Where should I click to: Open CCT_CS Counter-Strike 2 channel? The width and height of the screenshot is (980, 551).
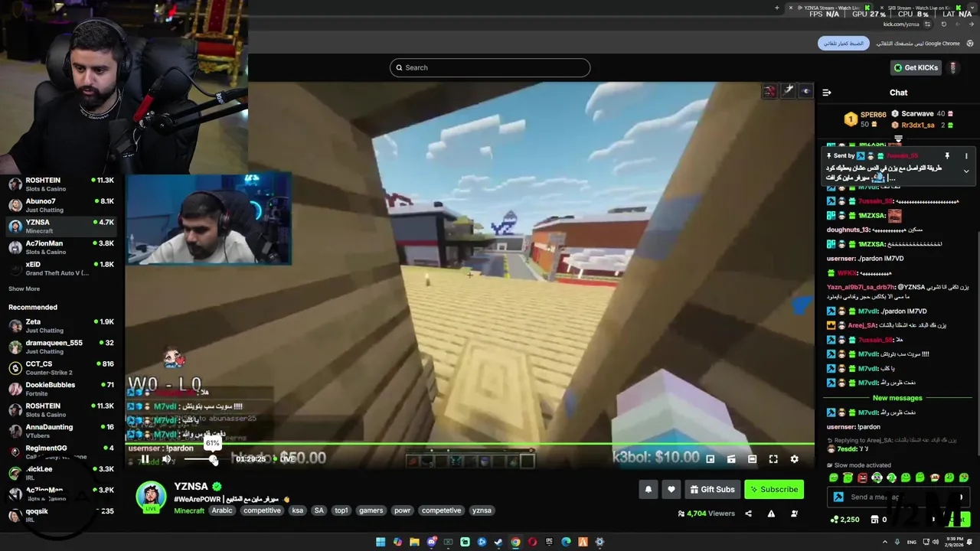tap(62, 368)
